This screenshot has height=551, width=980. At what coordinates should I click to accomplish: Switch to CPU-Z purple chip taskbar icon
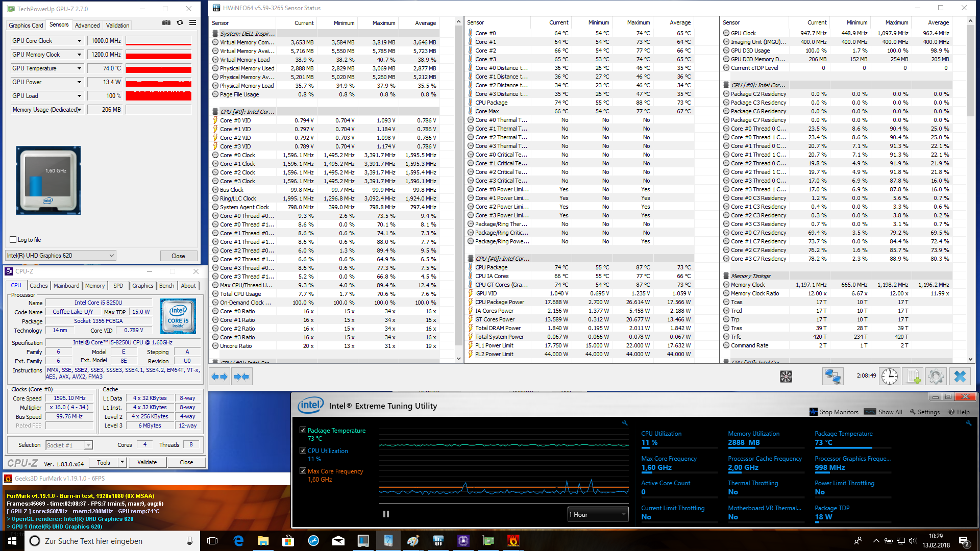[x=463, y=541]
